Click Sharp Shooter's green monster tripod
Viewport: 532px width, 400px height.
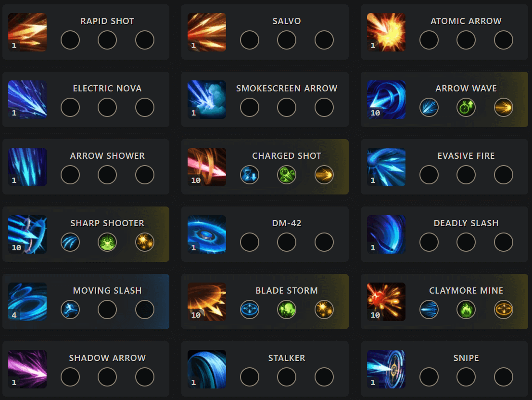(x=107, y=242)
